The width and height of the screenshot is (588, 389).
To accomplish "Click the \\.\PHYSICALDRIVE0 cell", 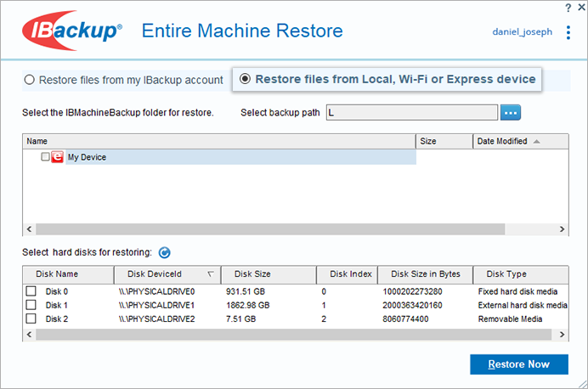I will tap(156, 291).
